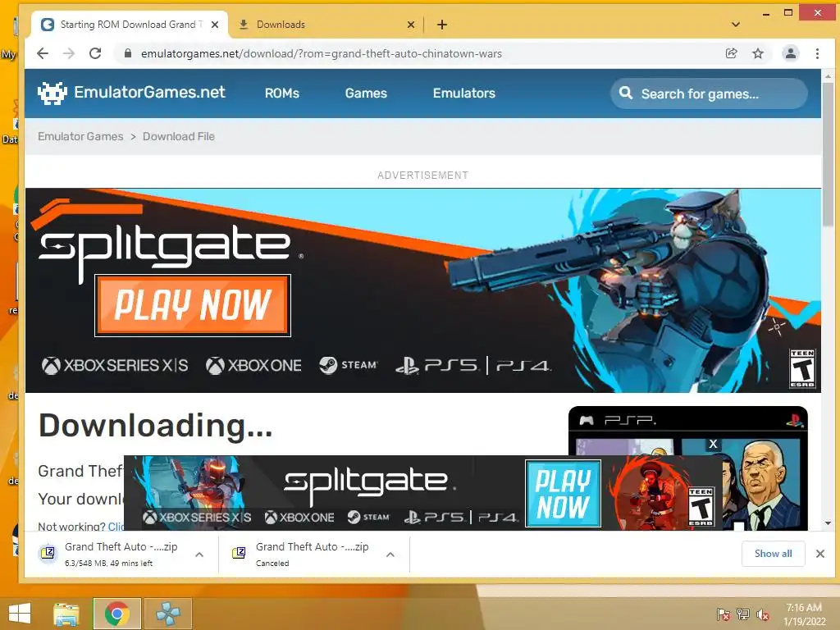This screenshot has width=840, height=630.
Task: Expand options for the canceled zip download
Action: click(x=390, y=555)
